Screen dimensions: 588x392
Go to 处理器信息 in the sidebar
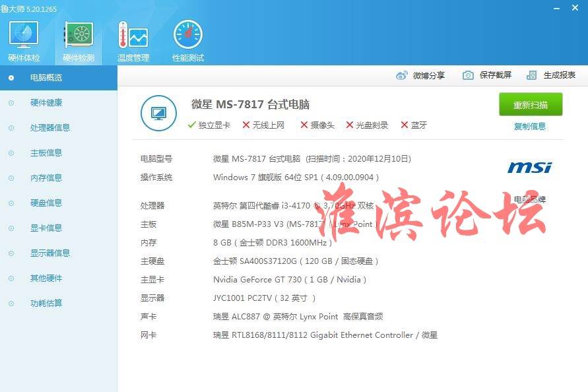coord(59,128)
